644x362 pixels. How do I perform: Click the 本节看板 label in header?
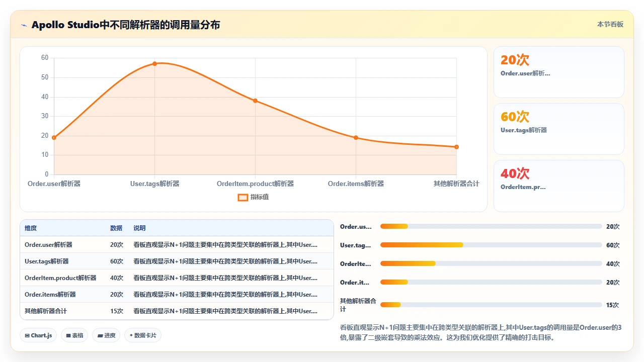pos(610,24)
